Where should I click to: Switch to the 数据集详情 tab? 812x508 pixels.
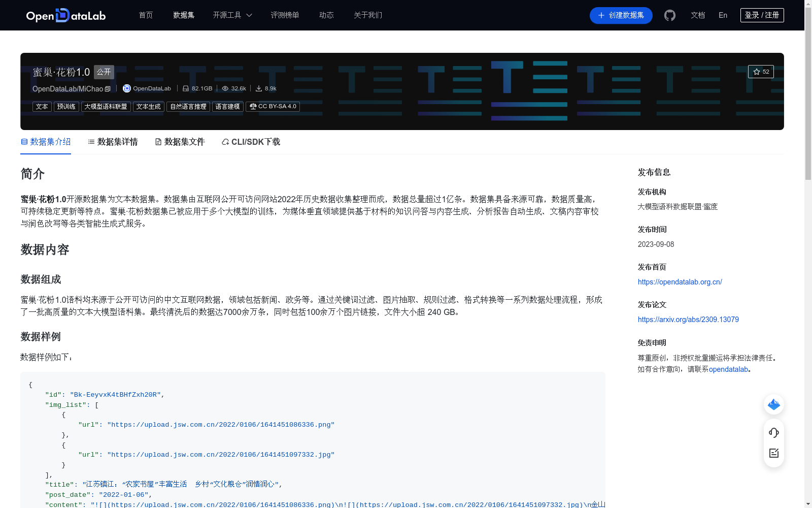click(113, 142)
